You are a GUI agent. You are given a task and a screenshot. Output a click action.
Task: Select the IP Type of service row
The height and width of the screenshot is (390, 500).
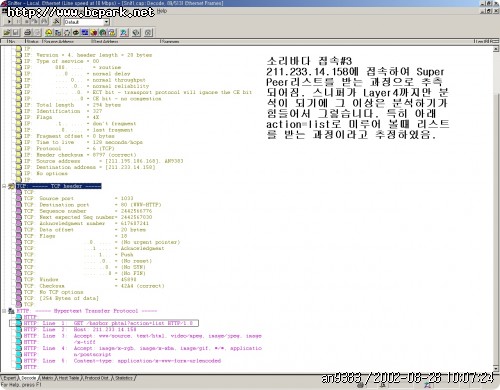61,61
